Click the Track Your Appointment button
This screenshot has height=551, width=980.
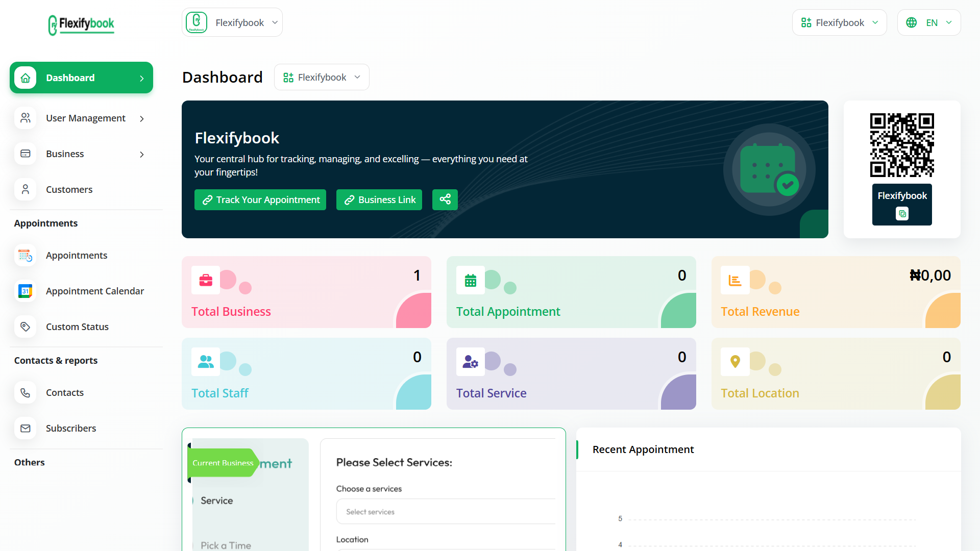[260, 199]
